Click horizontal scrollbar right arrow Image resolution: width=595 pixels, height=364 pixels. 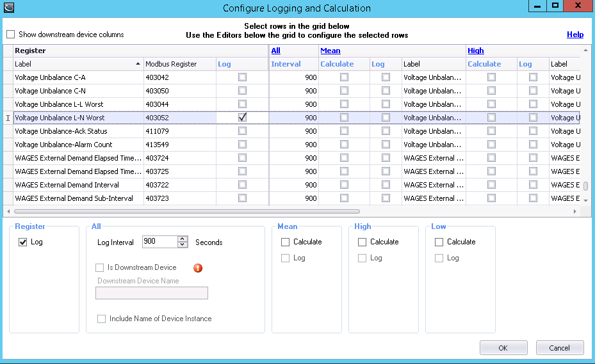575,211
